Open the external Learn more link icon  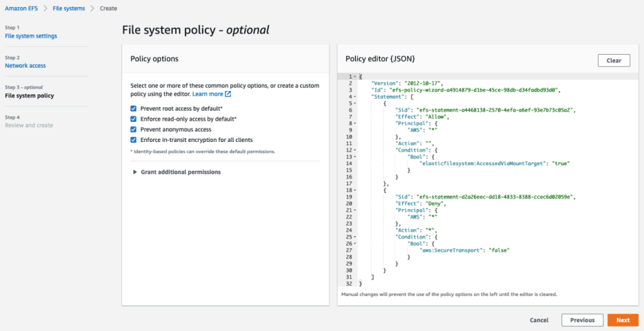click(x=228, y=94)
